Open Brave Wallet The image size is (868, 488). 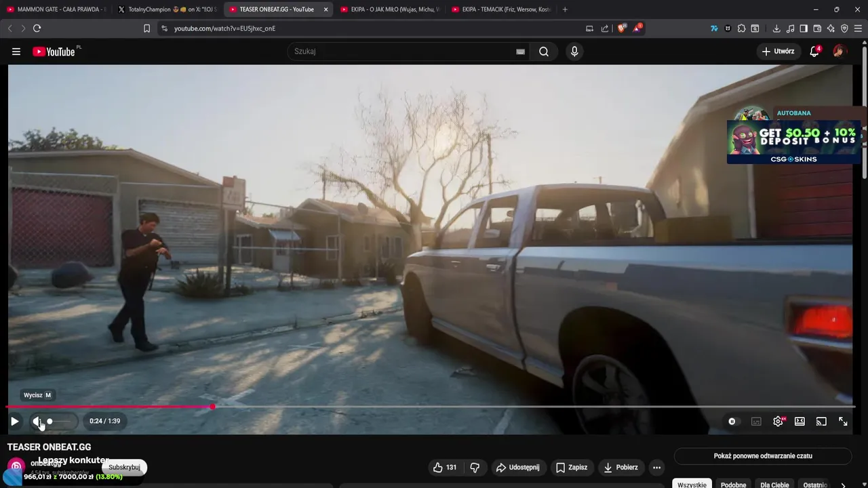point(817,28)
